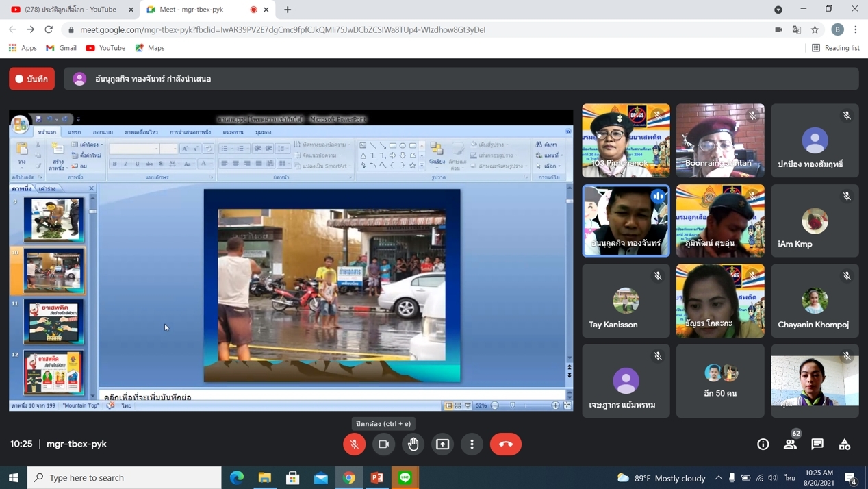Bookmark this page with star icon

tap(815, 29)
